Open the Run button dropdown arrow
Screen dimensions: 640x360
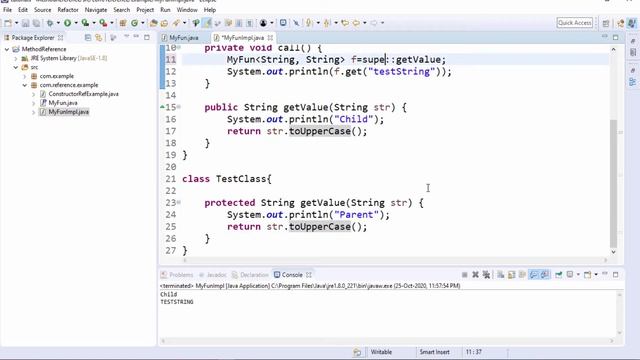pos(76,23)
